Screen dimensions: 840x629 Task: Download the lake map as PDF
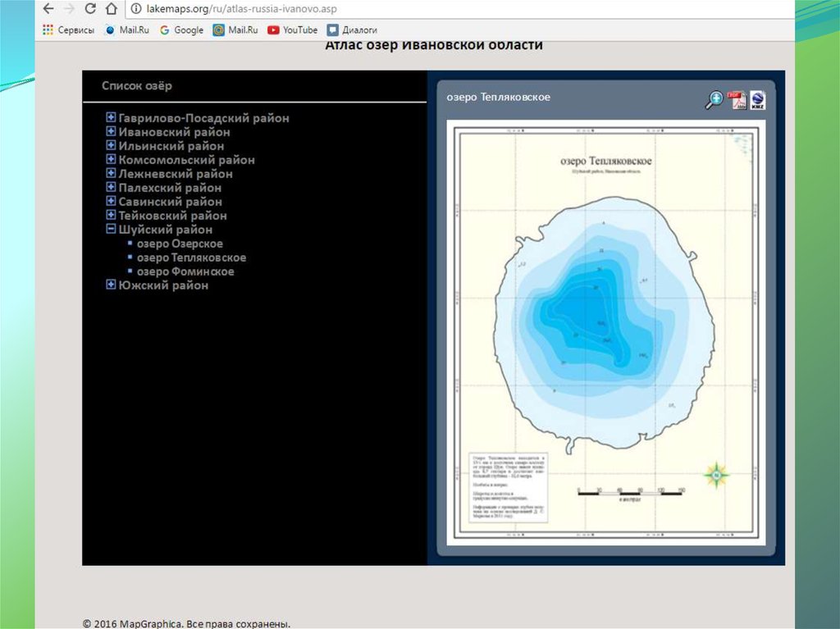(737, 100)
